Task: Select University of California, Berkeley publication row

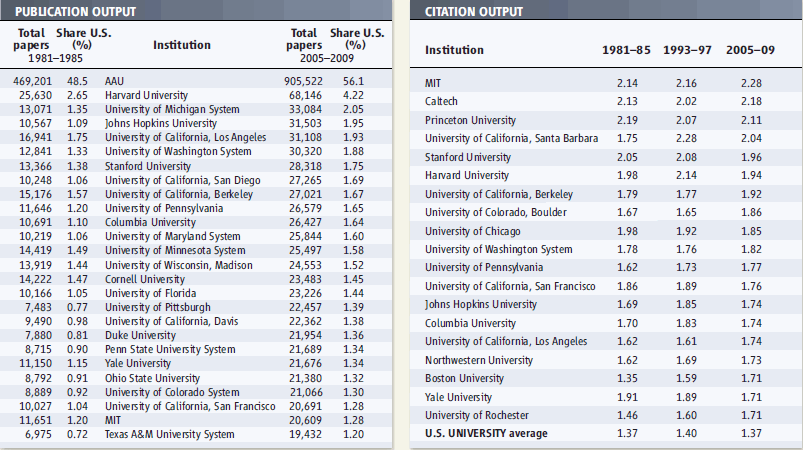Action: (179, 194)
